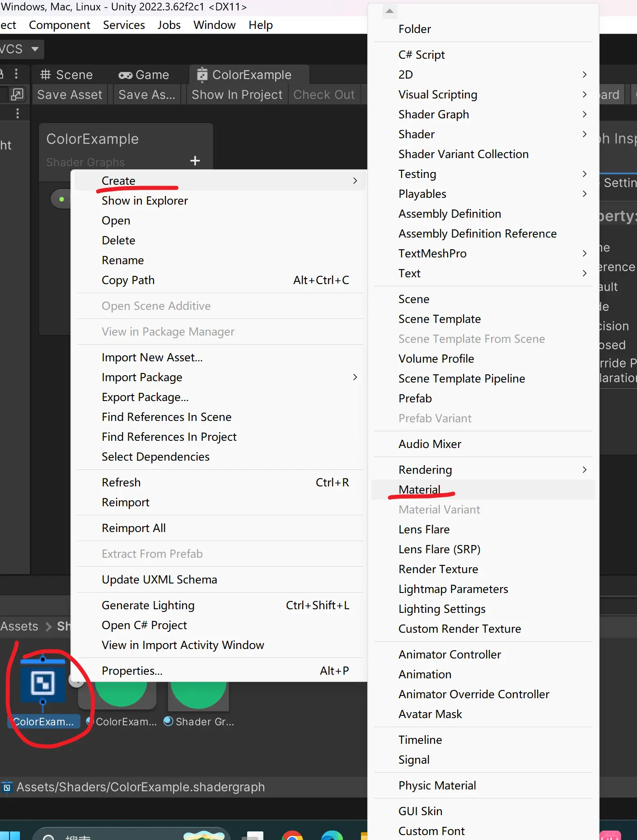The image size is (637, 840).
Task: Create a Render Texture
Action: (x=483, y=569)
